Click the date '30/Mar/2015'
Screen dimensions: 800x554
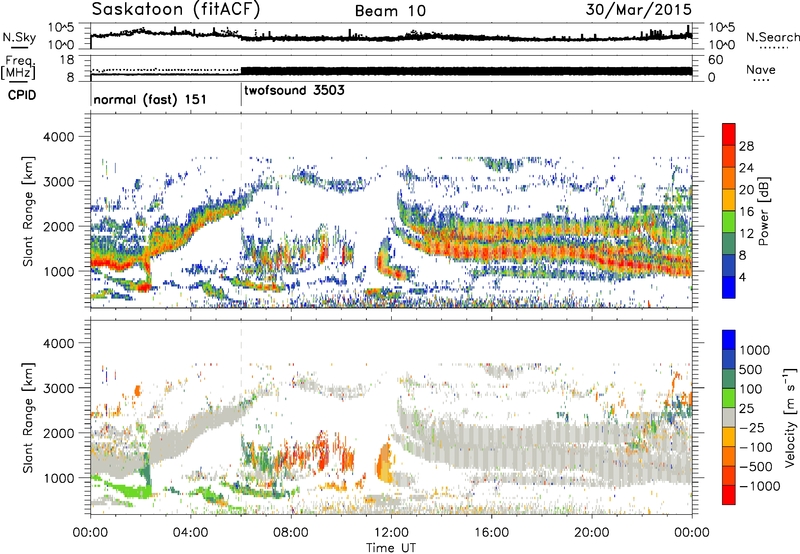tap(638, 10)
